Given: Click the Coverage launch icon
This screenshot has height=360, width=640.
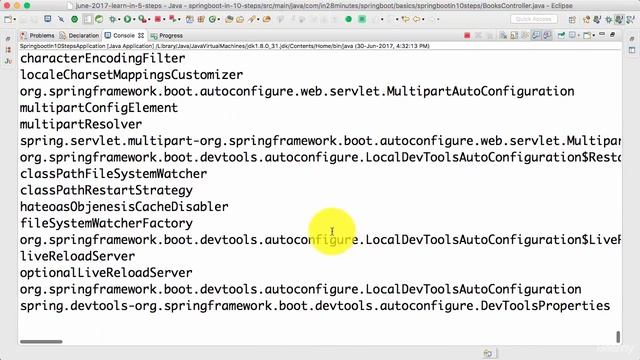Looking at the screenshot, I should [x=142, y=19].
